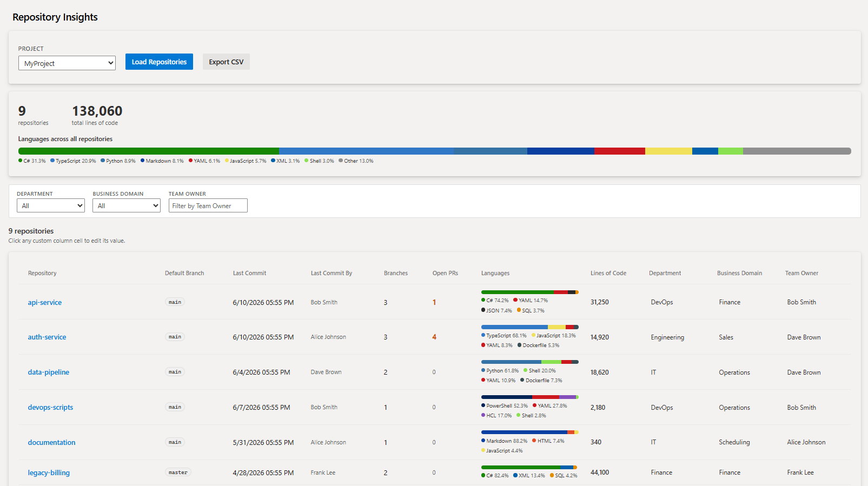Click the gray Other segment of overall language bar
Screen dimensions: 868x486
(797, 151)
